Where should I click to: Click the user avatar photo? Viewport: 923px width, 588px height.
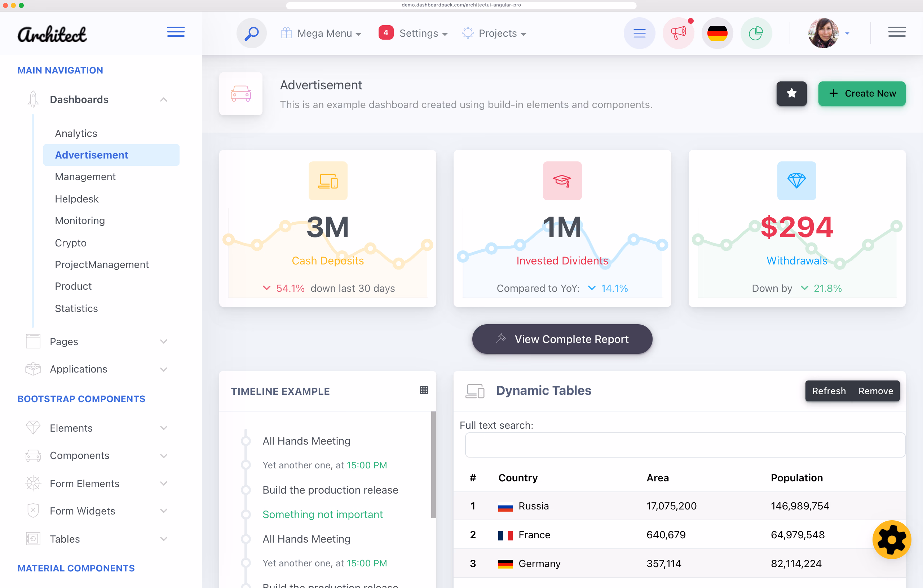(823, 33)
